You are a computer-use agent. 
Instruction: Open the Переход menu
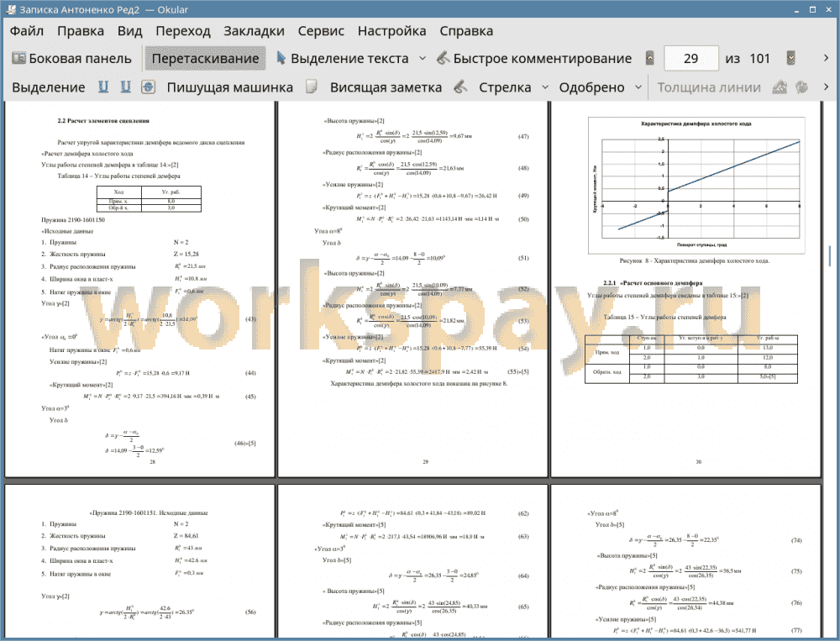pos(182,31)
